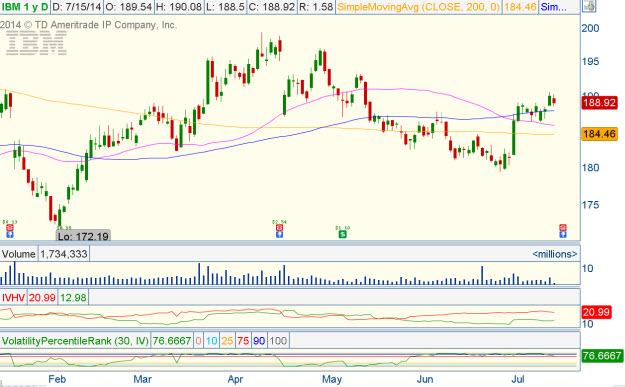Click the range value R: 1.58
The height and width of the screenshot is (387, 625).
pos(316,7)
